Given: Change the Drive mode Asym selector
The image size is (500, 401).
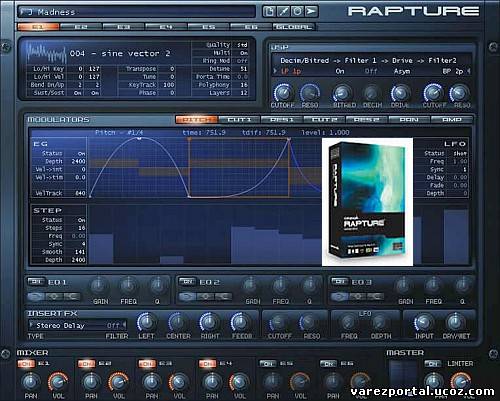Looking at the screenshot, I should (x=402, y=71).
